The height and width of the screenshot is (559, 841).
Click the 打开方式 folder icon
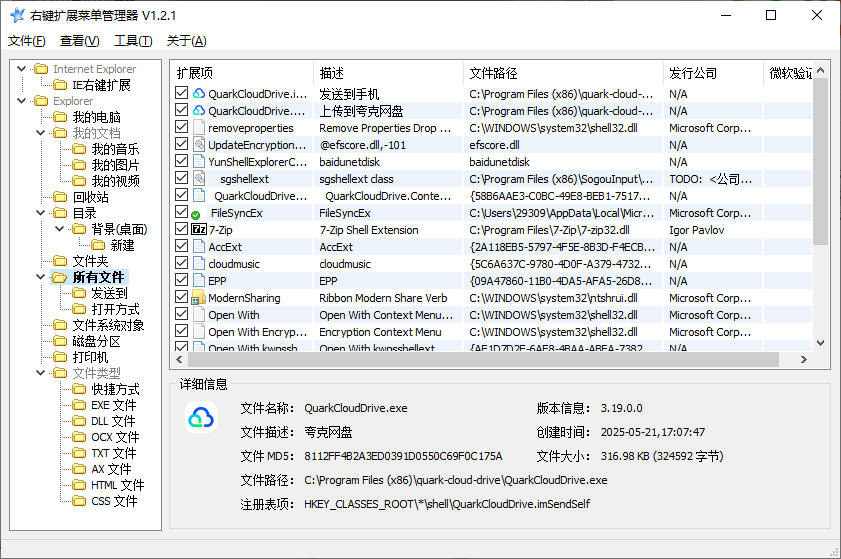pyautogui.click(x=79, y=309)
